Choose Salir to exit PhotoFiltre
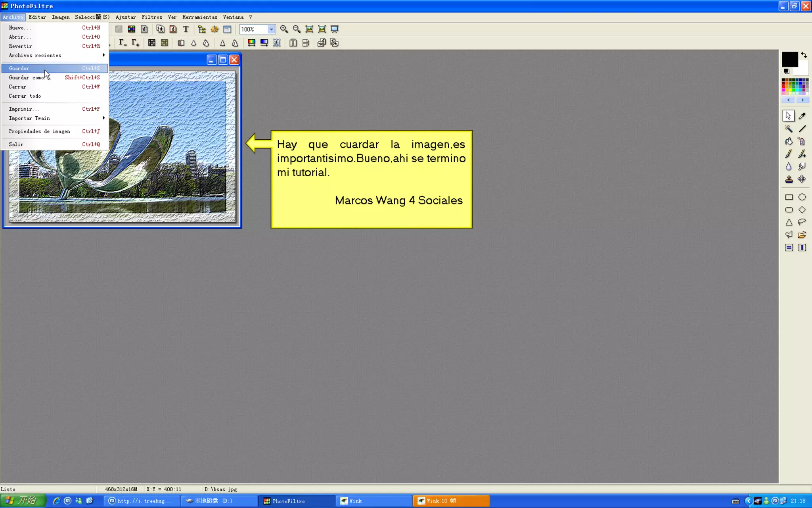The height and width of the screenshot is (508, 812). 55,144
